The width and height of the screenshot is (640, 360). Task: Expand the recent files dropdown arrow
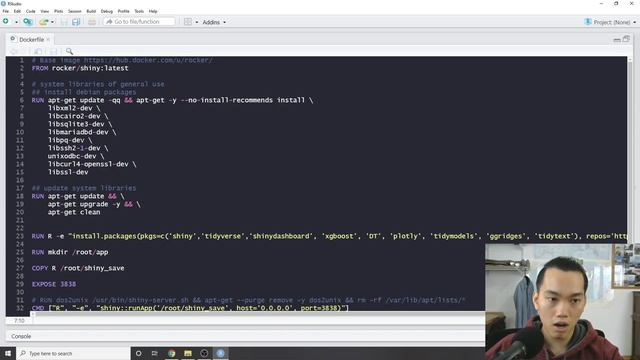point(52,22)
